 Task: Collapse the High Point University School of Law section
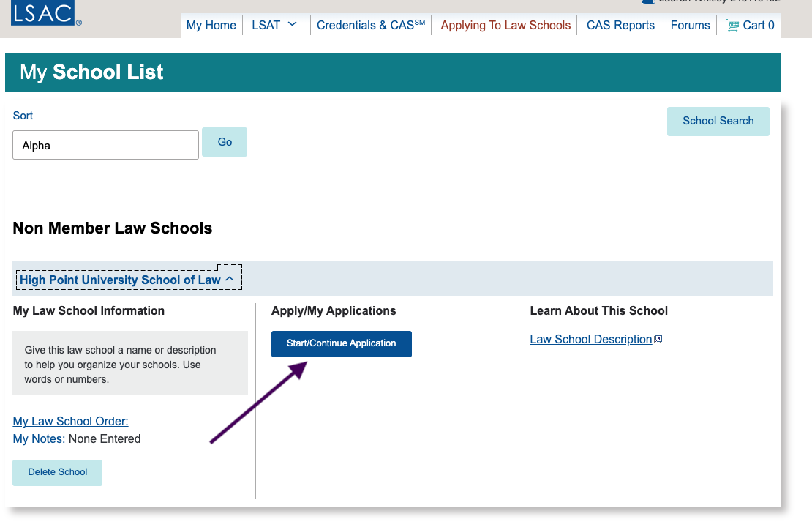click(230, 278)
